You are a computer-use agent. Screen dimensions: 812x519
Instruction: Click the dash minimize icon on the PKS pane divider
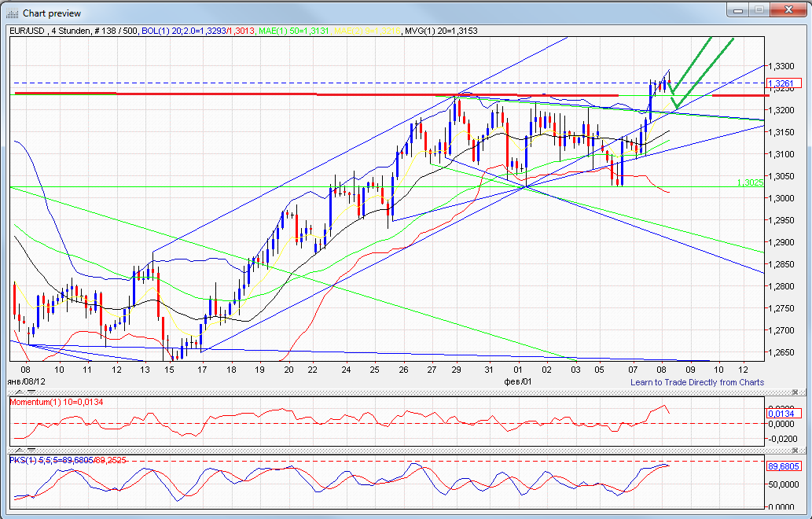(31, 450)
